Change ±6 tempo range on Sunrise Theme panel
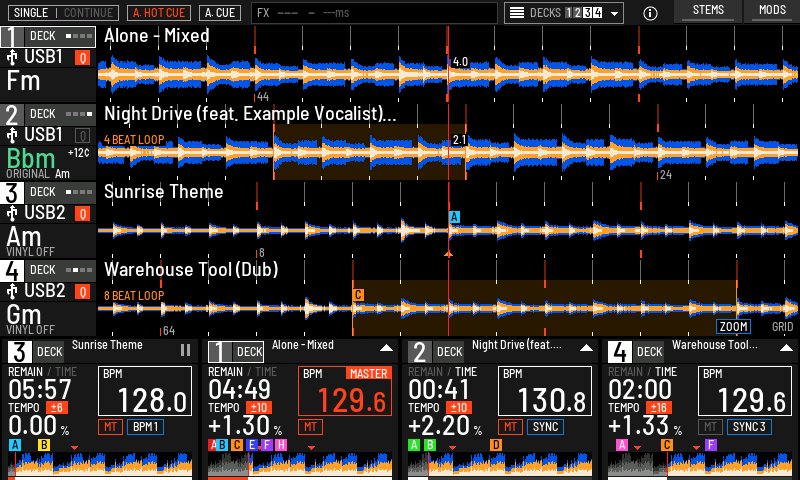The image size is (800, 480). point(57,408)
